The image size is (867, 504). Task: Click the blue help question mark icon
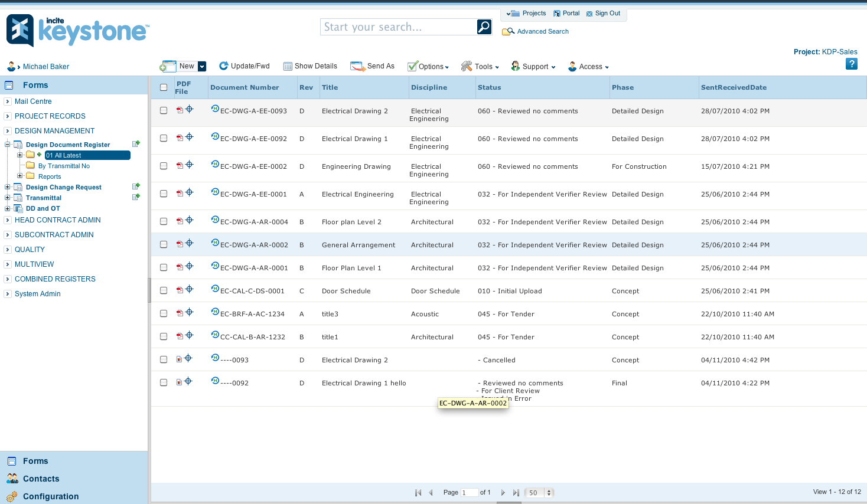[851, 64]
